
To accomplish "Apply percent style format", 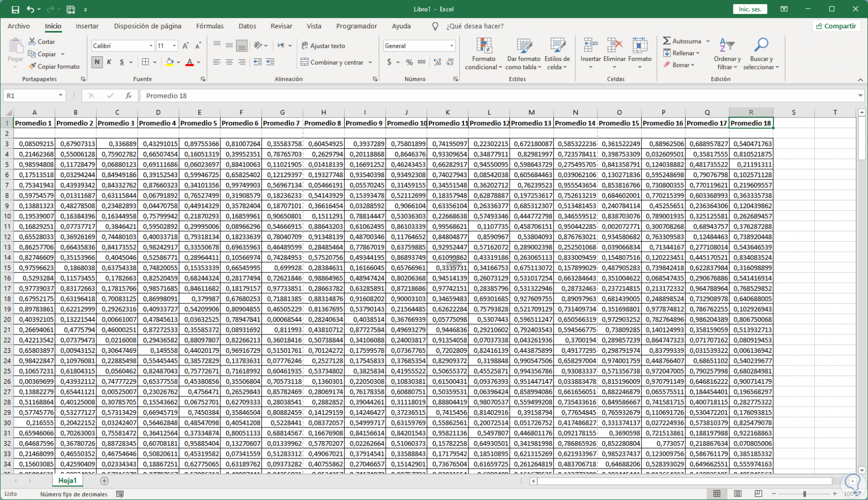I will point(409,62).
